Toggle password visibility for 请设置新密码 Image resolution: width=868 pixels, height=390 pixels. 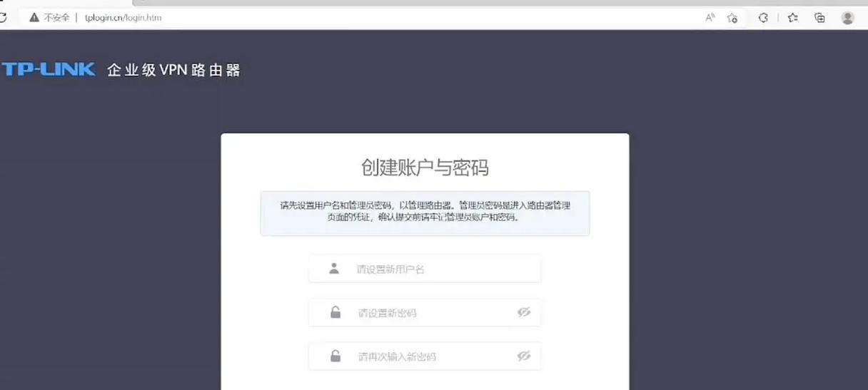click(x=524, y=312)
